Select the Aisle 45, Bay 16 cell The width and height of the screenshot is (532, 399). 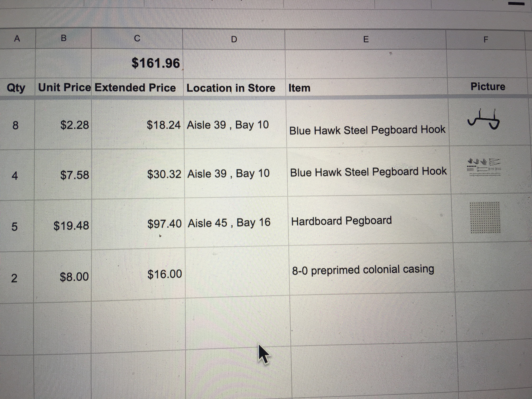[x=229, y=223]
